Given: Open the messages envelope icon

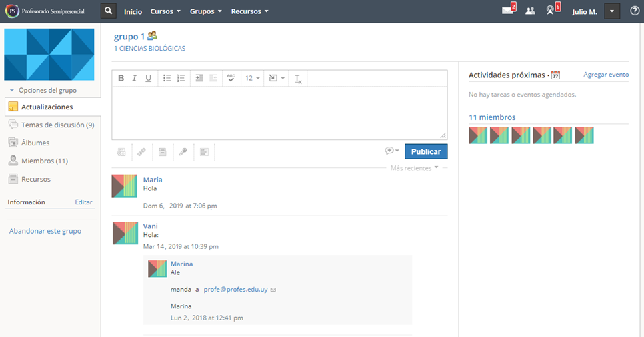Looking at the screenshot, I should pos(508,11).
